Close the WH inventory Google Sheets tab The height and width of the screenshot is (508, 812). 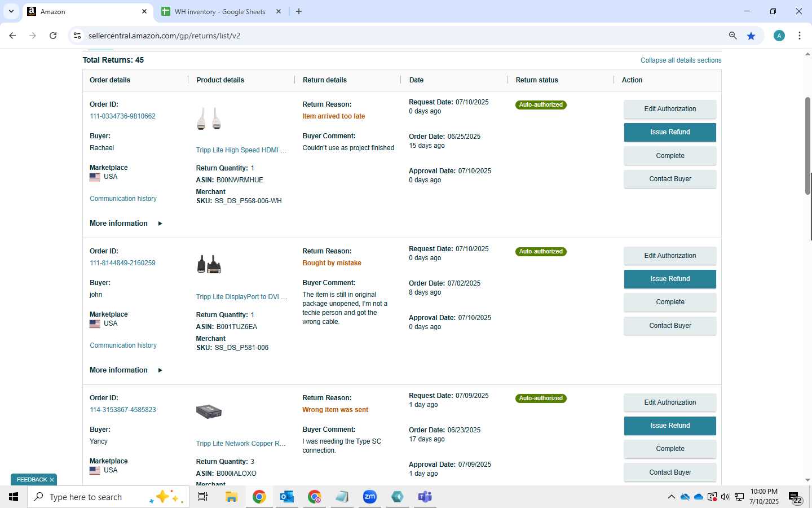(279, 11)
